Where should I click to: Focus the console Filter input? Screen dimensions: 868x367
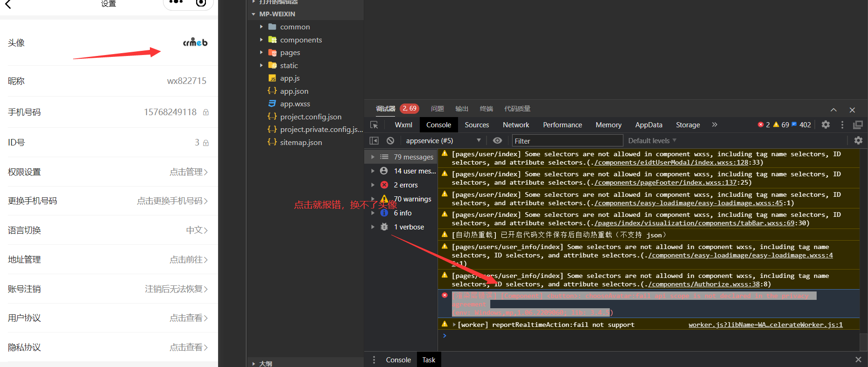567,141
